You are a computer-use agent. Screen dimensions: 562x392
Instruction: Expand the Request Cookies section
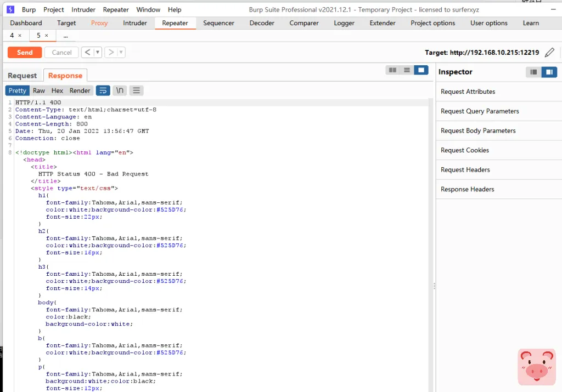[465, 150]
